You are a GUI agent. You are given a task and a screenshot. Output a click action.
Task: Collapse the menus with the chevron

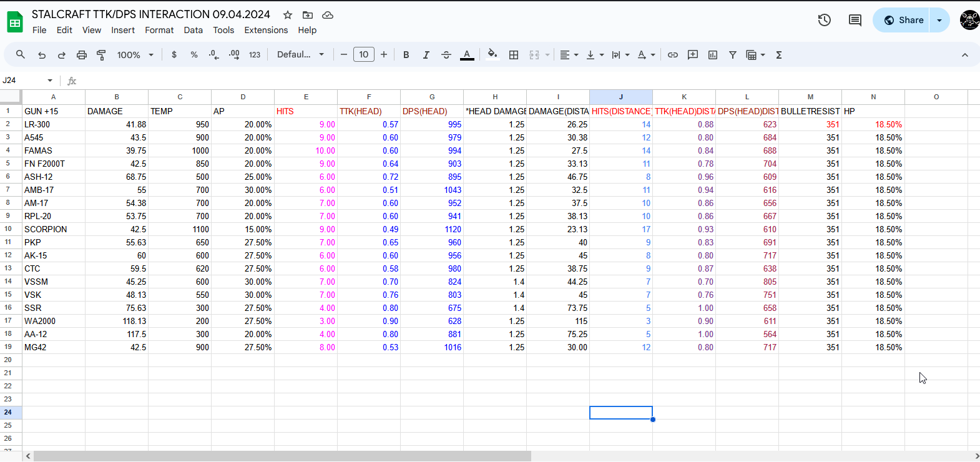[x=965, y=55]
